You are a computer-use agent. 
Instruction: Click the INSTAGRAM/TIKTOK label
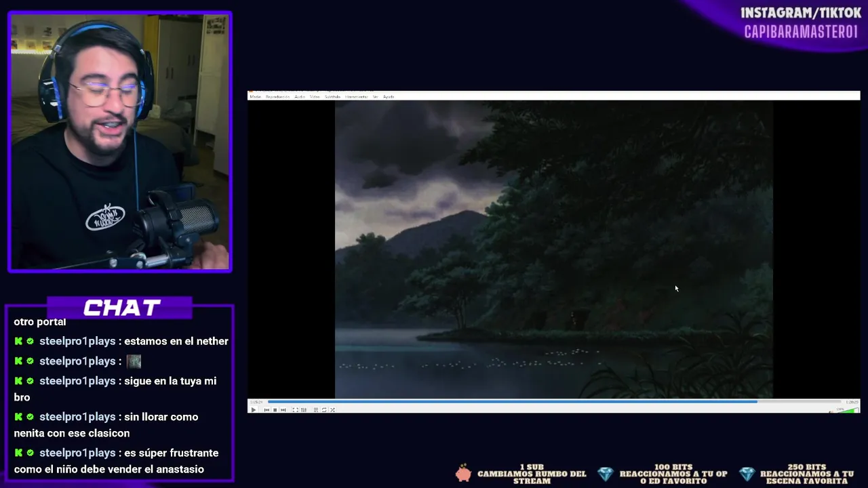(x=801, y=13)
